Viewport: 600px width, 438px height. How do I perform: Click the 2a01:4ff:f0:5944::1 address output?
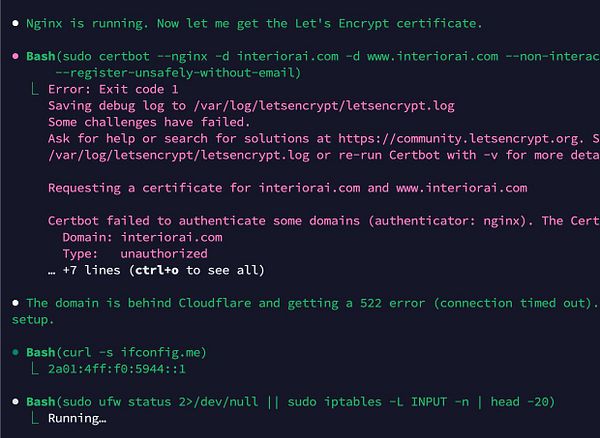[117, 369]
